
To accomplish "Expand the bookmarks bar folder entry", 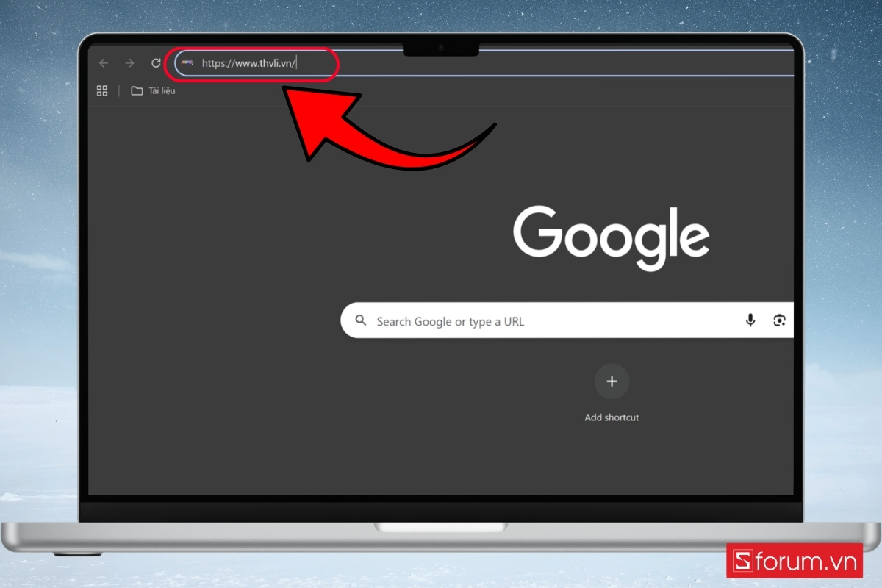I will [152, 90].
